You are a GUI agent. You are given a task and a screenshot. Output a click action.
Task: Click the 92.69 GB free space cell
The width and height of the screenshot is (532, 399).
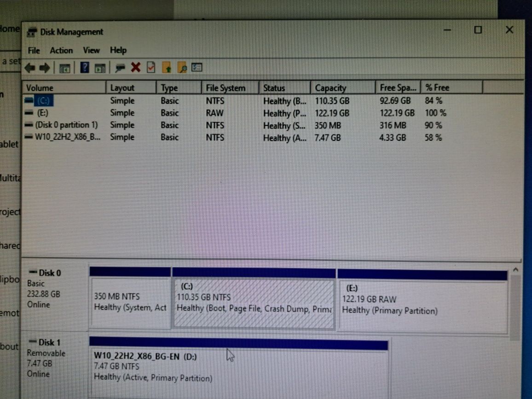(x=395, y=101)
